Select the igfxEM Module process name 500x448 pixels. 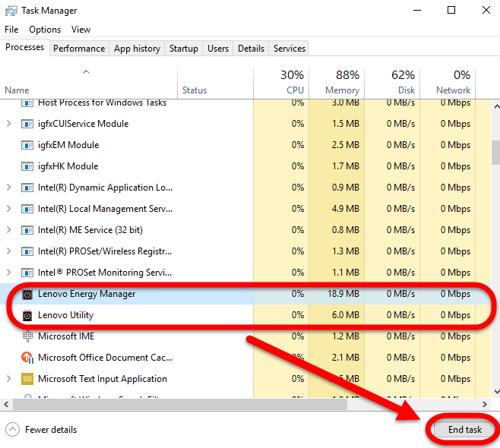point(68,145)
